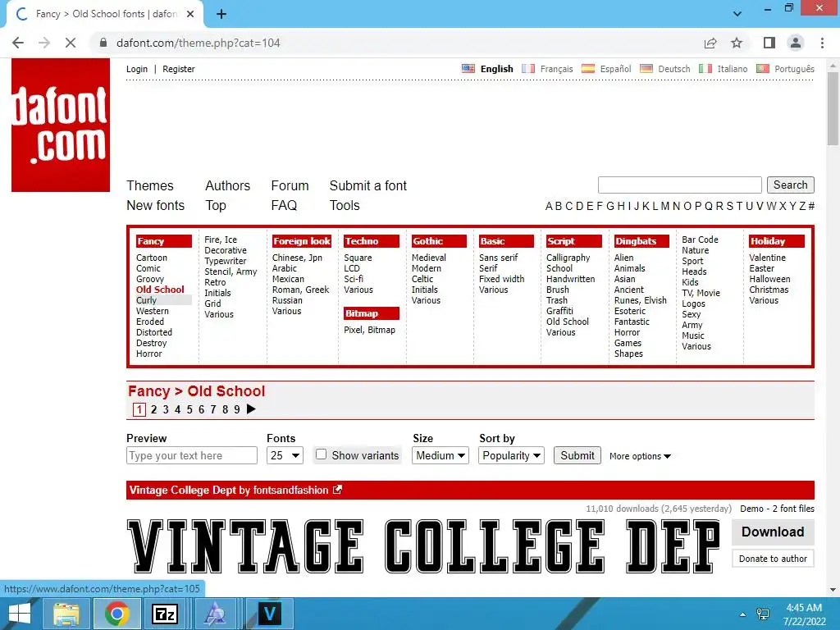The width and height of the screenshot is (840, 630).
Task: Click the Login link
Action: click(x=137, y=69)
